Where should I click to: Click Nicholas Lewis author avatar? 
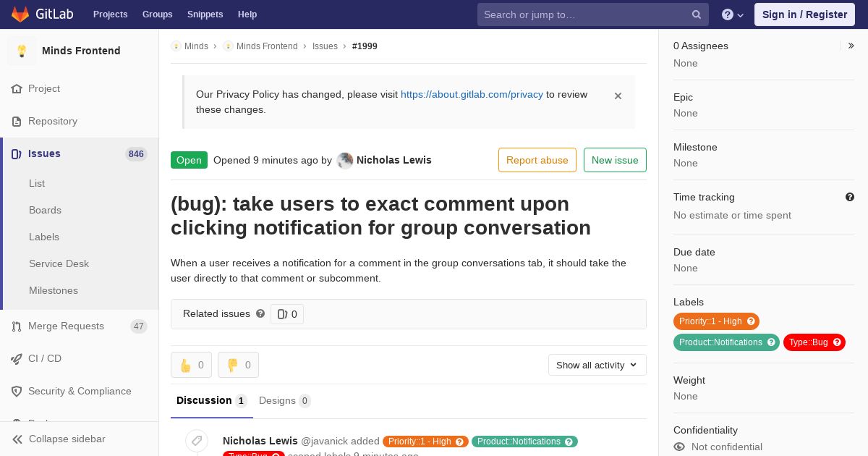345,161
